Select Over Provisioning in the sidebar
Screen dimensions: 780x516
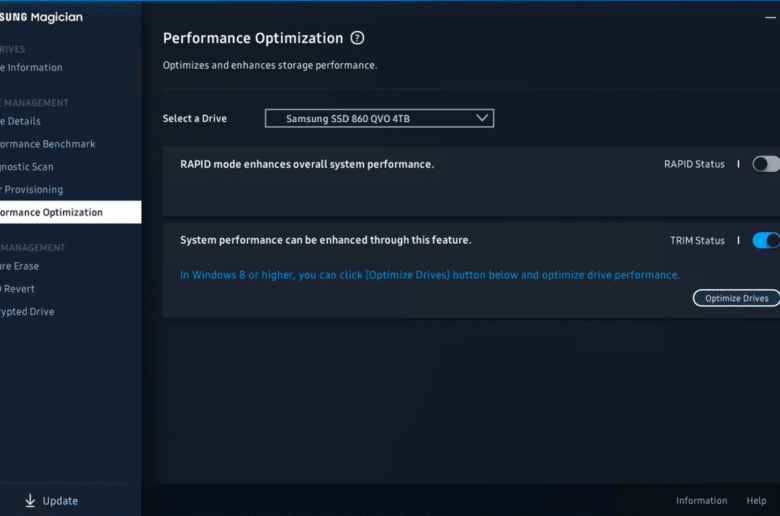pos(32,190)
